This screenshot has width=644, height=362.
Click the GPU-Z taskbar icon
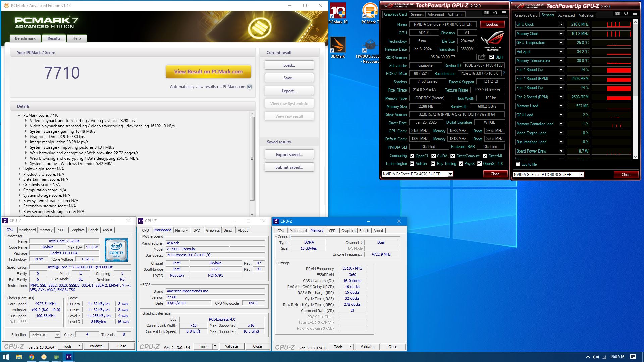56,357
